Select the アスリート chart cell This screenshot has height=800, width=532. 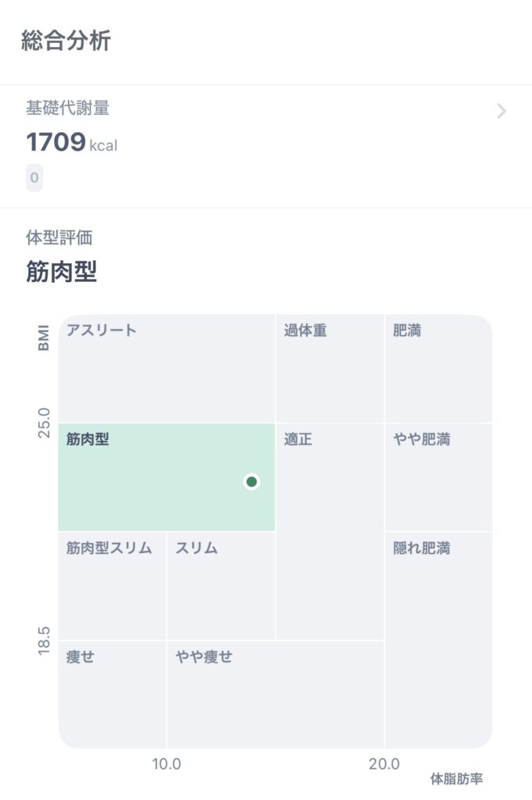click(x=166, y=369)
